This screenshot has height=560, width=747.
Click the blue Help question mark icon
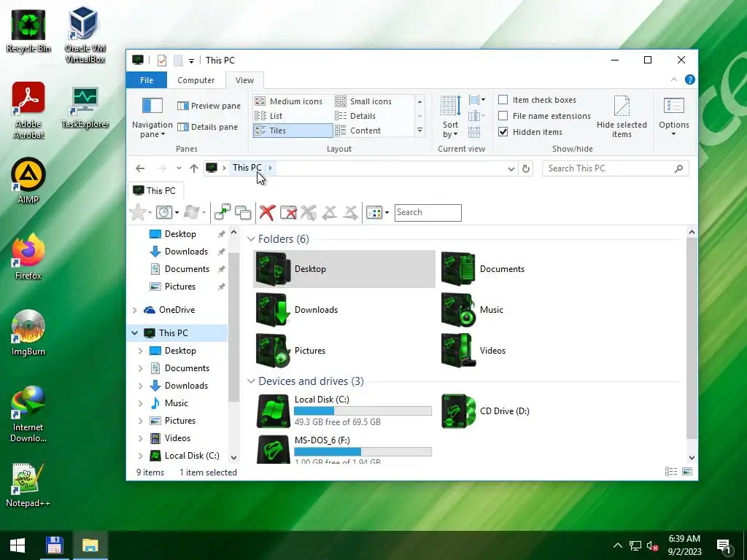(690, 79)
